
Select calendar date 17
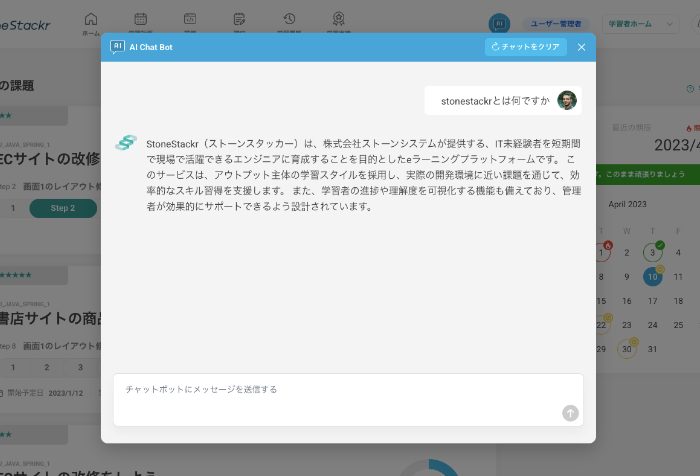pyautogui.click(x=653, y=301)
